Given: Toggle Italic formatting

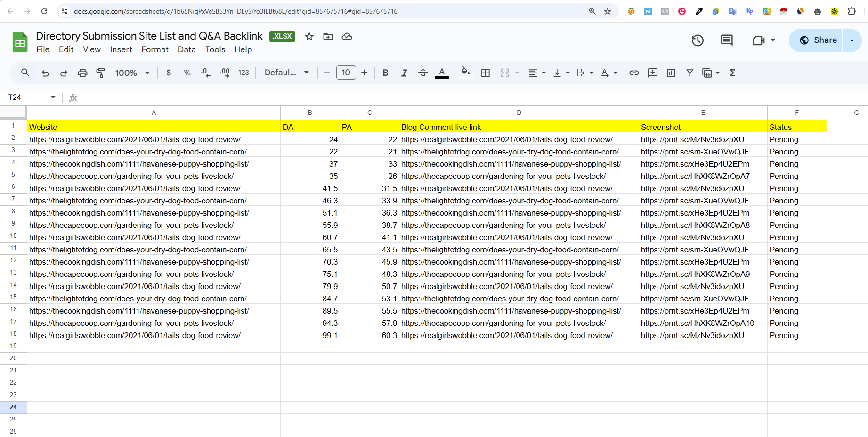Looking at the screenshot, I should click(x=404, y=73).
